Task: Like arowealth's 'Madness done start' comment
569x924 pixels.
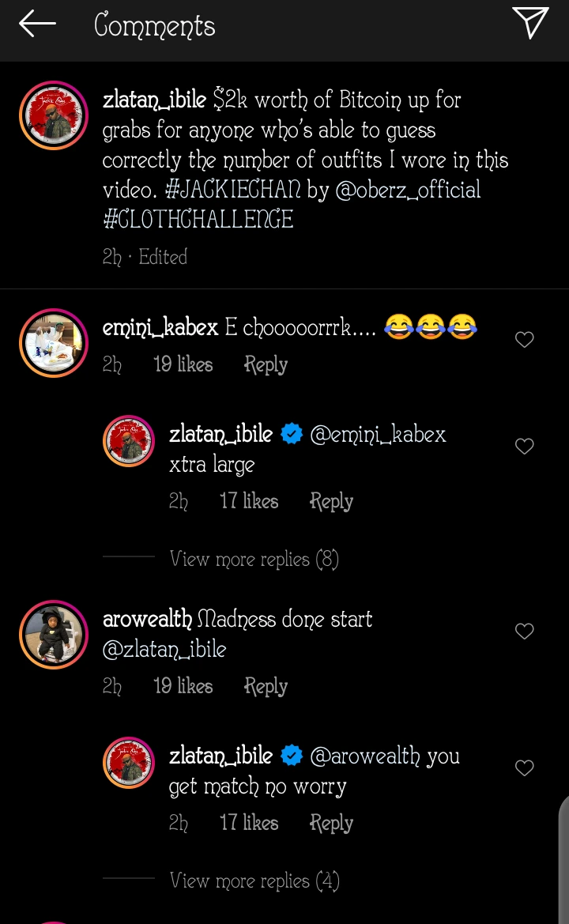Action: [x=524, y=631]
